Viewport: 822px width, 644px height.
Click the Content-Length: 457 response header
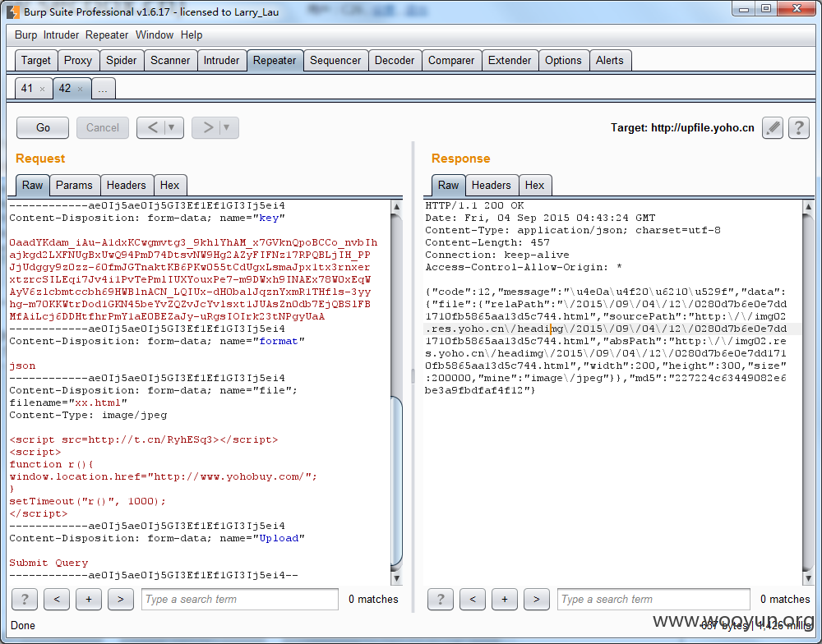pos(487,242)
